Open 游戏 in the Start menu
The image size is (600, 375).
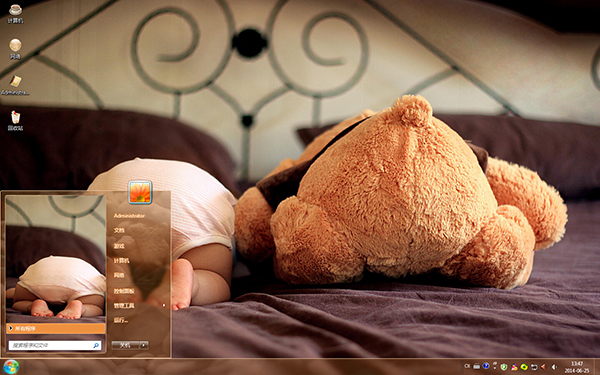point(119,246)
